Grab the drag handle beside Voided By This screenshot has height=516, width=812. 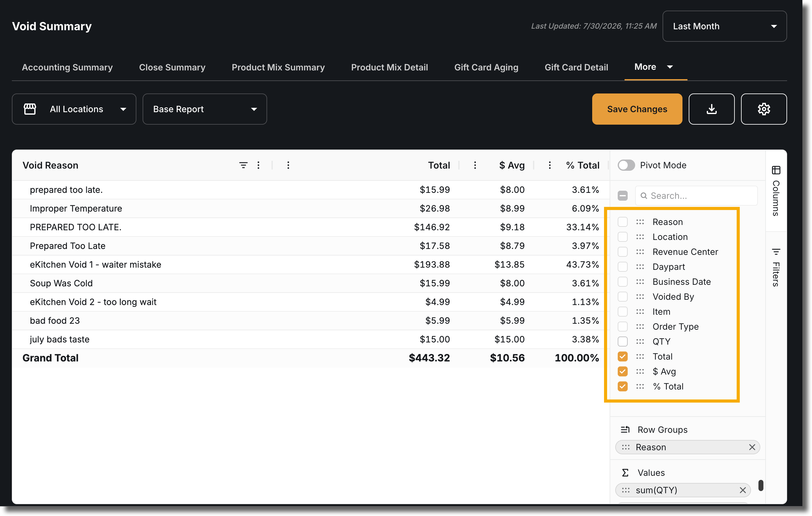tap(640, 296)
